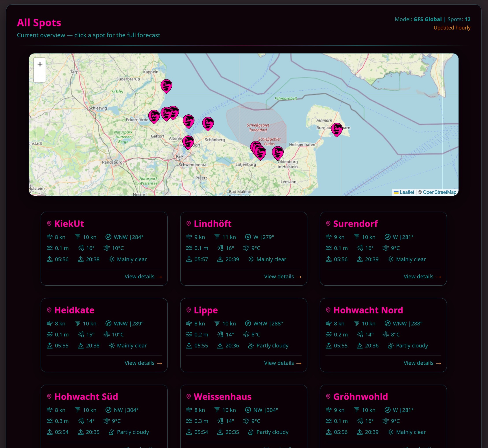
Task: Click the marker closest to Eckernförde
Action: 154,116
